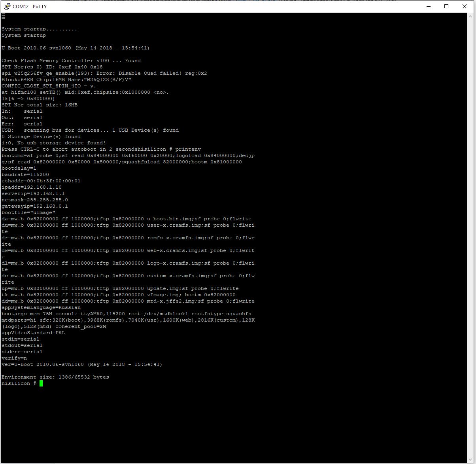Click the "U-Boot 2010.06-svn1060" version line
The width and height of the screenshot is (476, 464).
tap(75, 48)
